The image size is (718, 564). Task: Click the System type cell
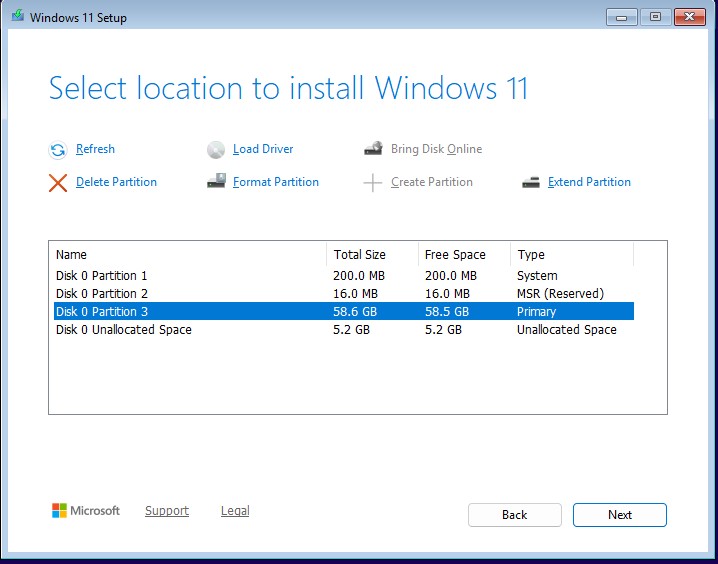click(x=537, y=276)
